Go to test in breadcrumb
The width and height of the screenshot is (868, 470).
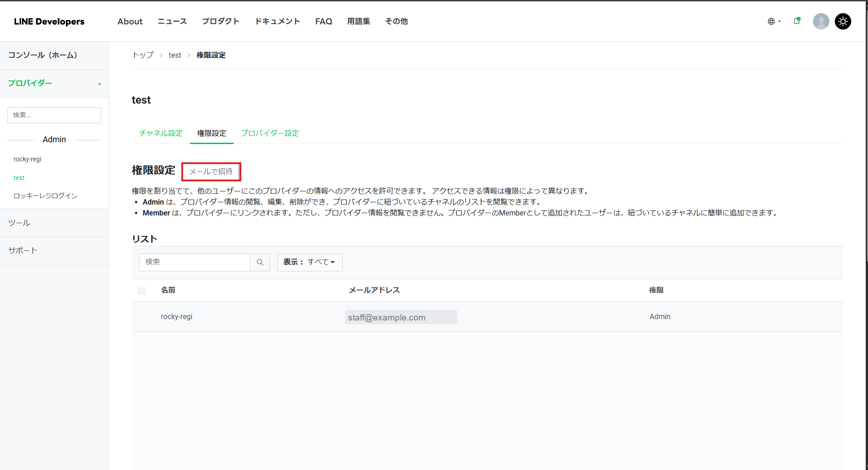click(175, 55)
